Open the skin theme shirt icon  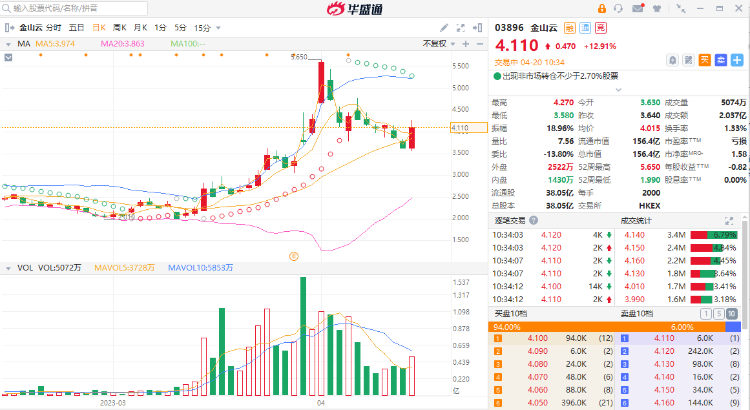coord(658,9)
